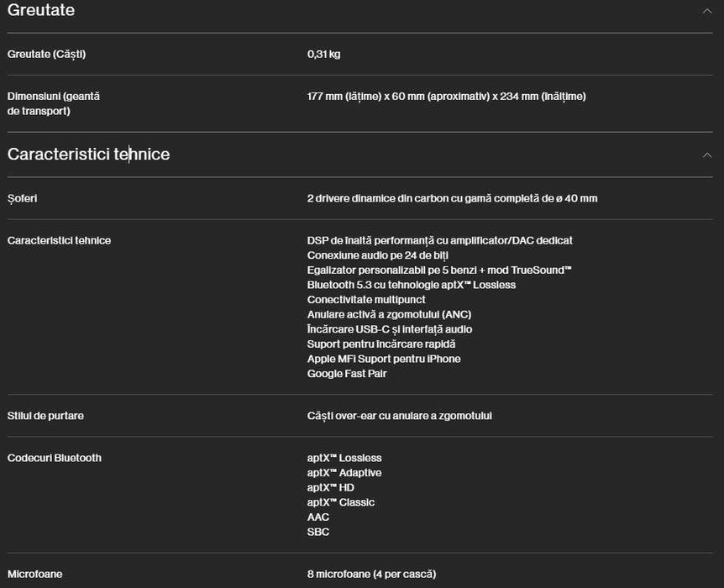Click the Greutate section heading

tap(41, 11)
